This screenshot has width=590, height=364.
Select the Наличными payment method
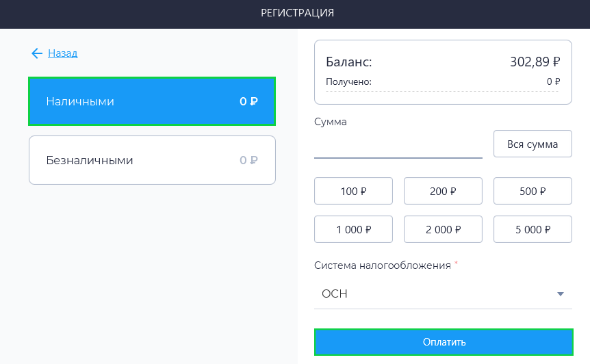click(x=151, y=101)
